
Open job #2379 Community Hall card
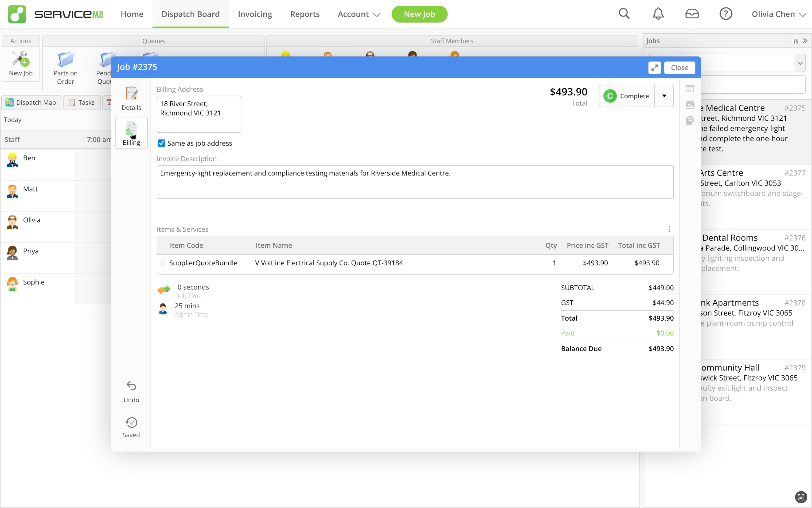[756, 391]
